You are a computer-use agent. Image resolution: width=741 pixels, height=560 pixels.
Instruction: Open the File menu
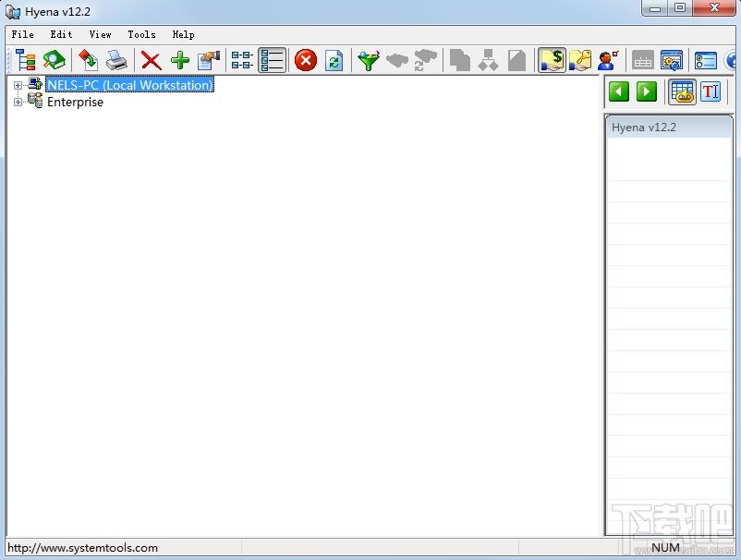point(23,34)
